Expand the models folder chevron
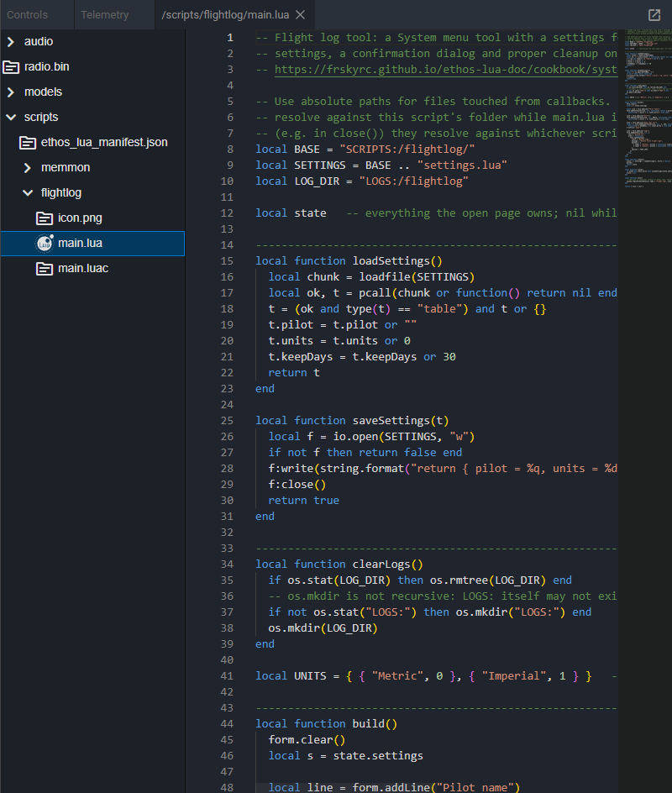 point(11,92)
